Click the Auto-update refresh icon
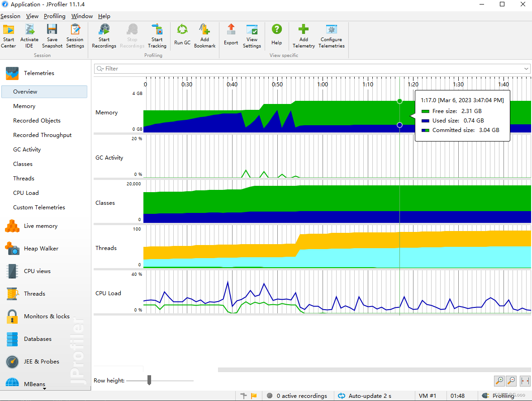 pos(342,396)
